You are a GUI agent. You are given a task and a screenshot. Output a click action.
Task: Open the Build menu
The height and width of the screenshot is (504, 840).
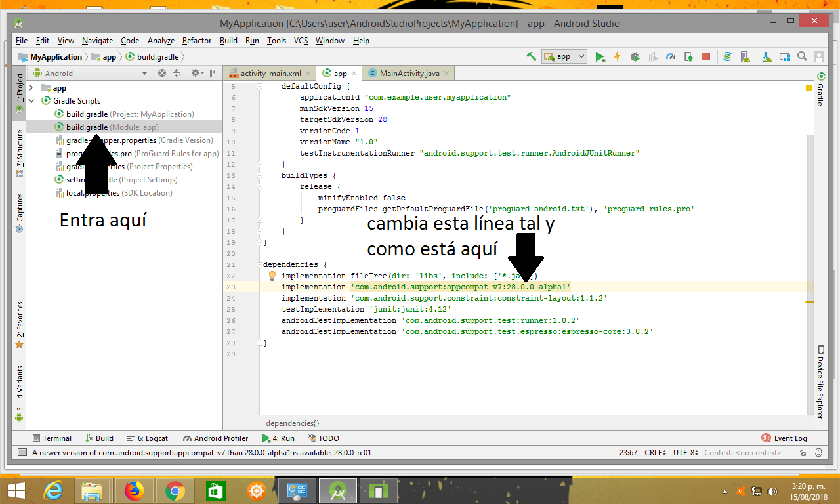228,41
